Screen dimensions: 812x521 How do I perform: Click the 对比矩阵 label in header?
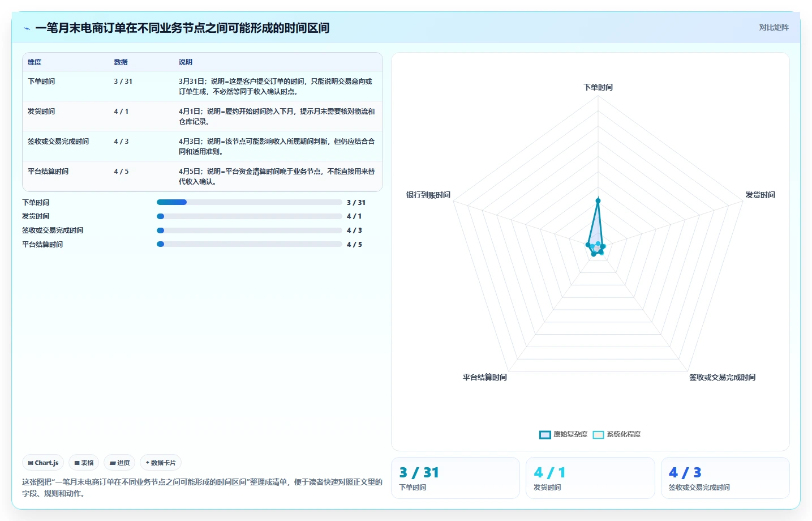(x=774, y=27)
